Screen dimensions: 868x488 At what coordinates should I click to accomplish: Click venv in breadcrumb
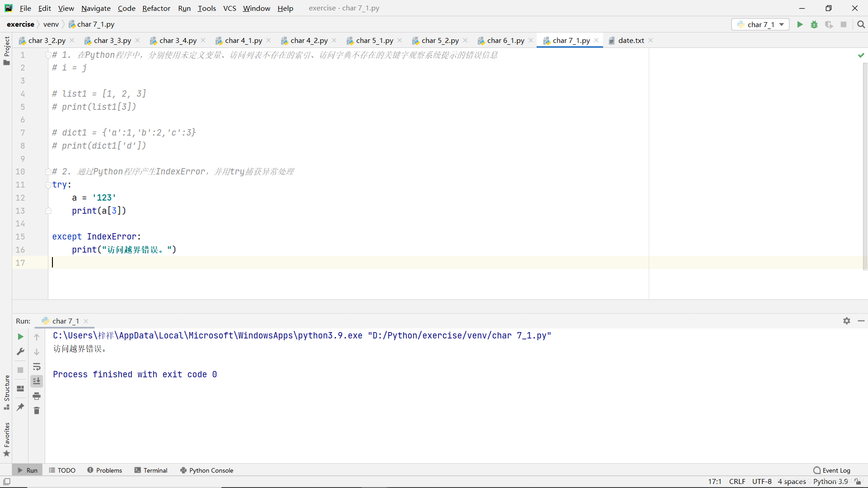click(x=51, y=24)
